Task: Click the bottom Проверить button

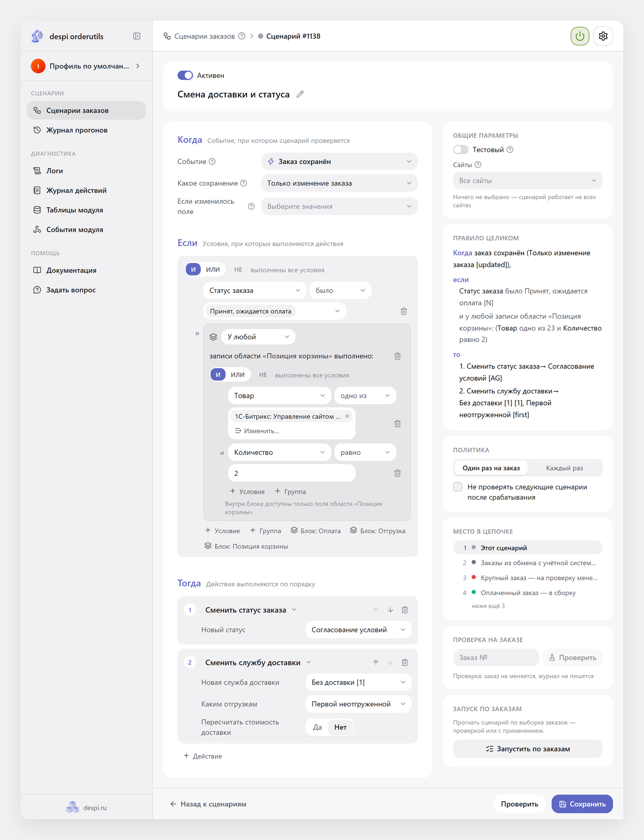Action: pyautogui.click(x=519, y=804)
